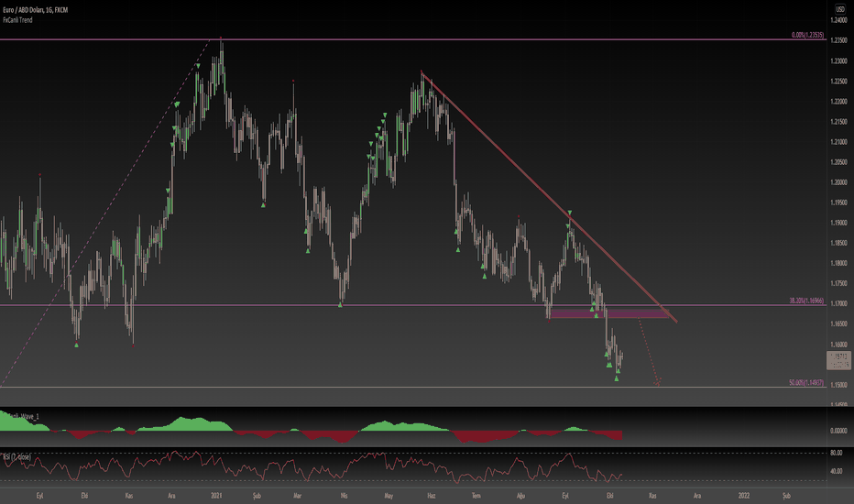Click the 0.0000 Wave pane axis value

point(838,431)
